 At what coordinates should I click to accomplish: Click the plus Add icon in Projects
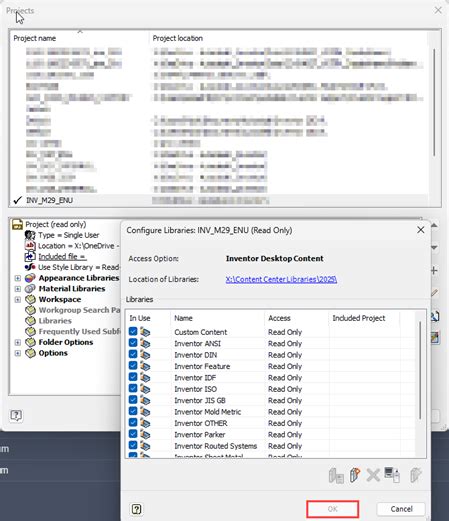434,270
